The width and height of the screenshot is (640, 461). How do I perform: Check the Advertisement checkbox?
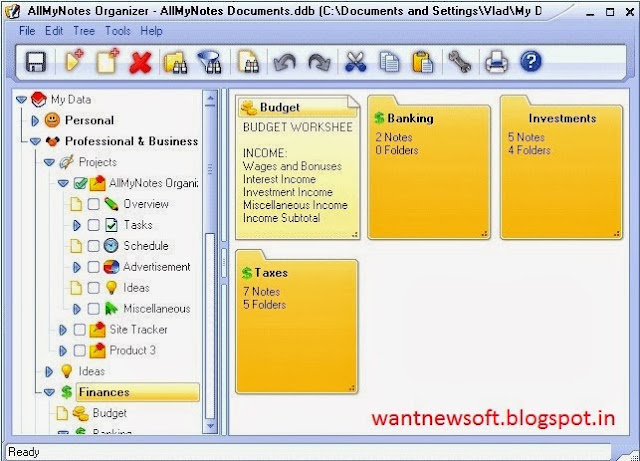(x=93, y=267)
